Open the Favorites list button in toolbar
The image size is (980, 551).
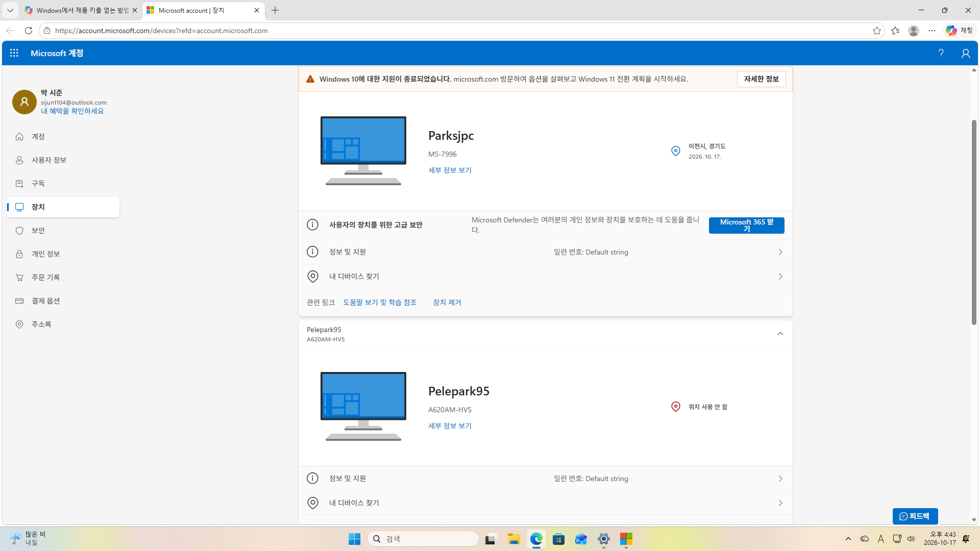tap(895, 31)
